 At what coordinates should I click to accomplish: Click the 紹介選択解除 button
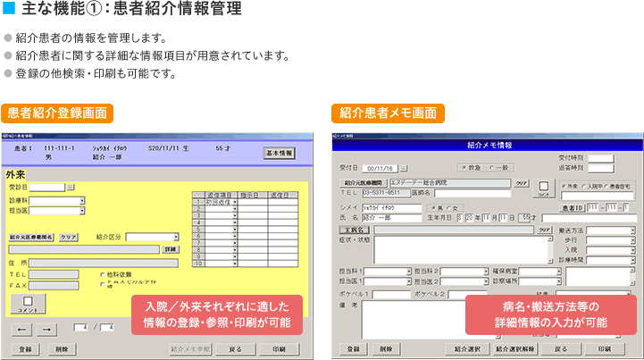point(515,349)
